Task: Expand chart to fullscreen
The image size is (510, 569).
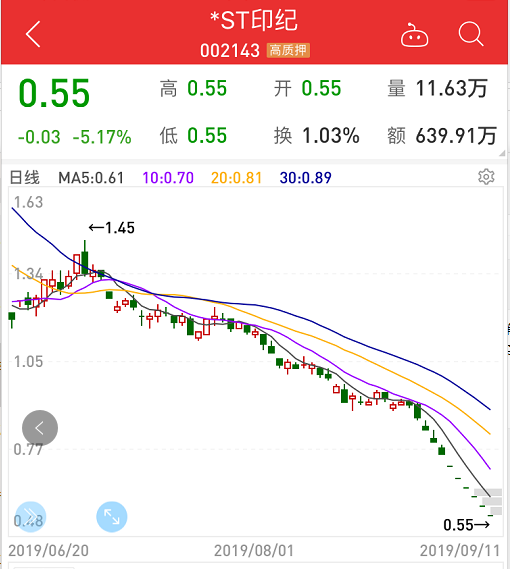Action: coord(112,517)
